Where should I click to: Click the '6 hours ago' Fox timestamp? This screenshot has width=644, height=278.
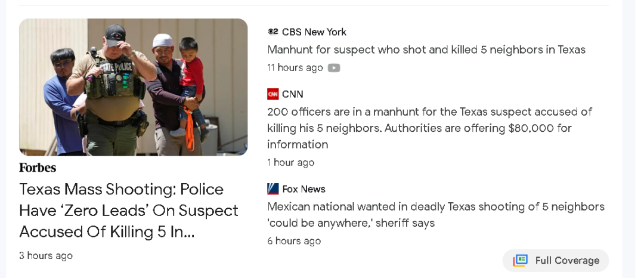tap(293, 241)
